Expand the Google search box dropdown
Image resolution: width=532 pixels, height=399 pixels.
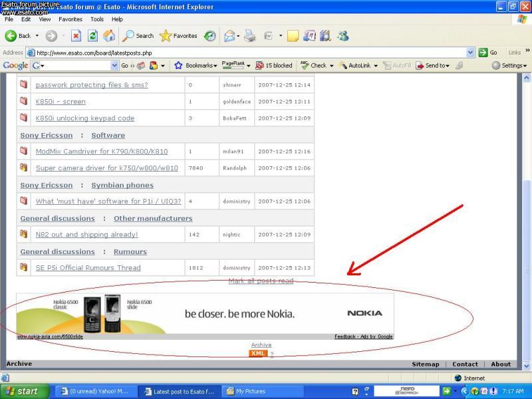pos(114,65)
